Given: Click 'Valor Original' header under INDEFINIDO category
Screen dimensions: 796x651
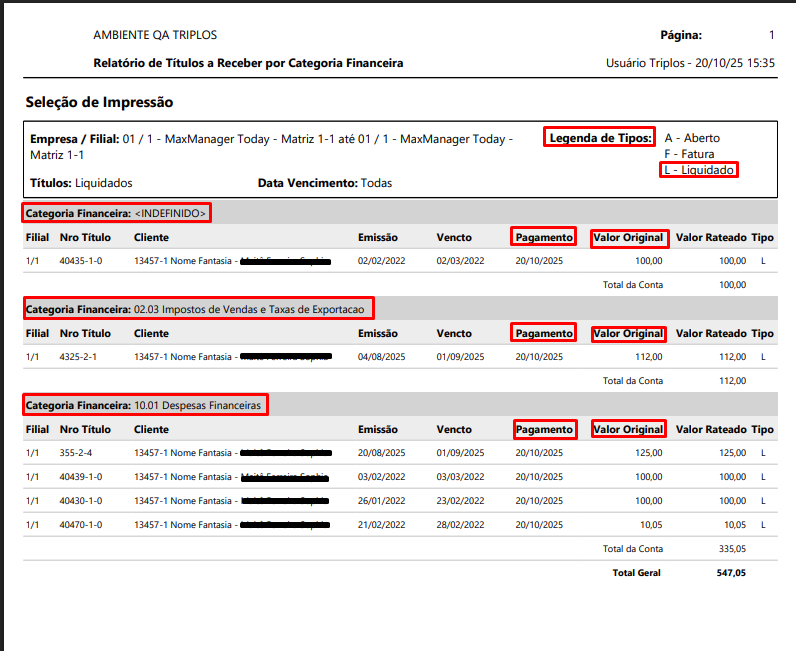Looking at the screenshot, I should [628, 237].
